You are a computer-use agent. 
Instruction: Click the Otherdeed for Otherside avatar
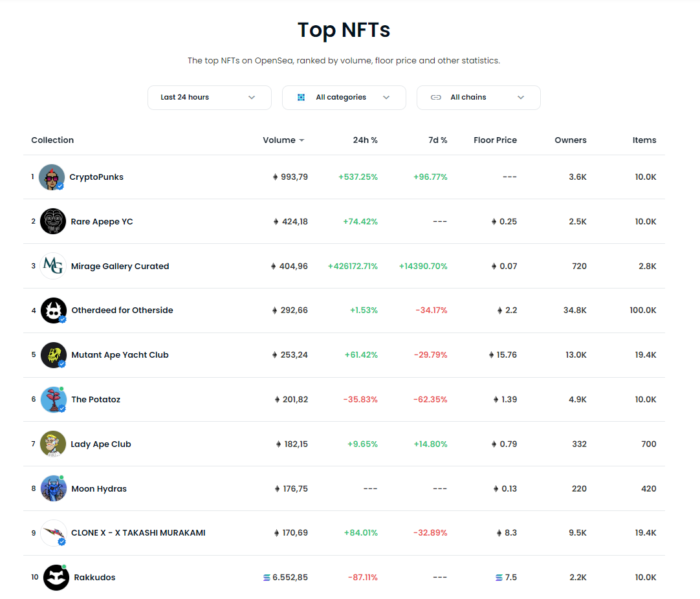(54, 310)
